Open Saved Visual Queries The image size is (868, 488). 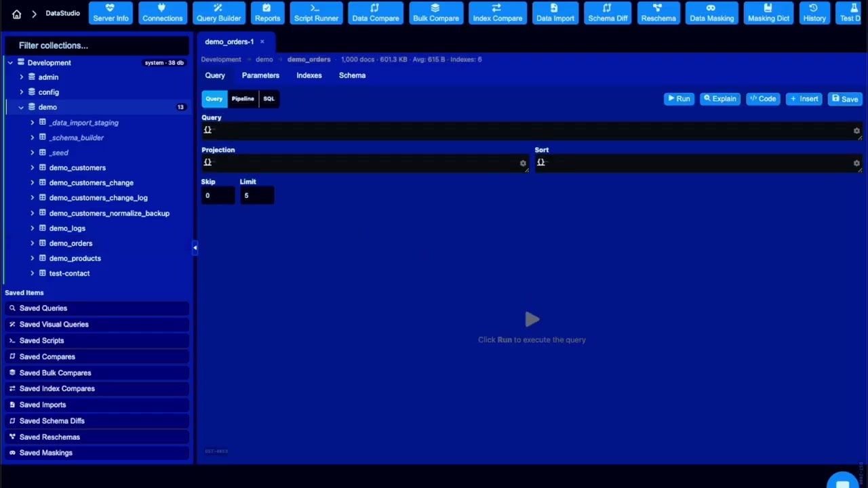[96, 325]
